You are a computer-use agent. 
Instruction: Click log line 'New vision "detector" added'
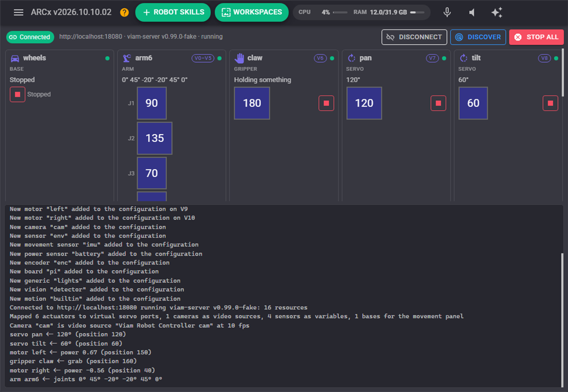click(97, 289)
